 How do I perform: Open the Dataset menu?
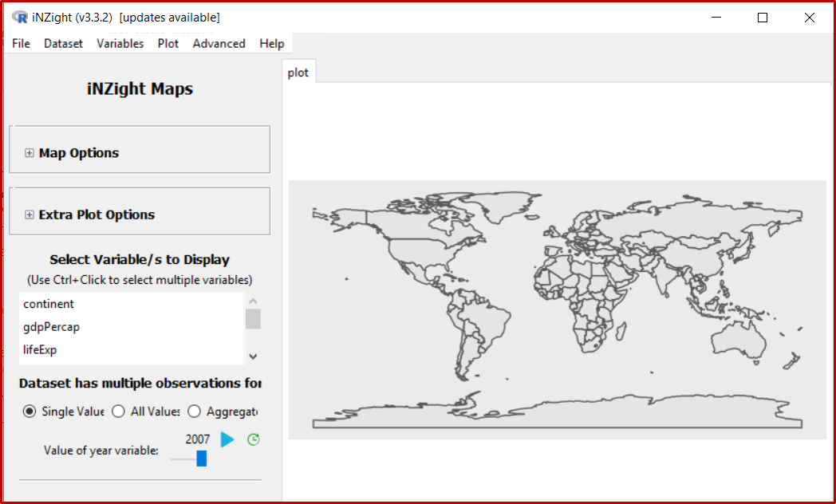pyautogui.click(x=63, y=44)
